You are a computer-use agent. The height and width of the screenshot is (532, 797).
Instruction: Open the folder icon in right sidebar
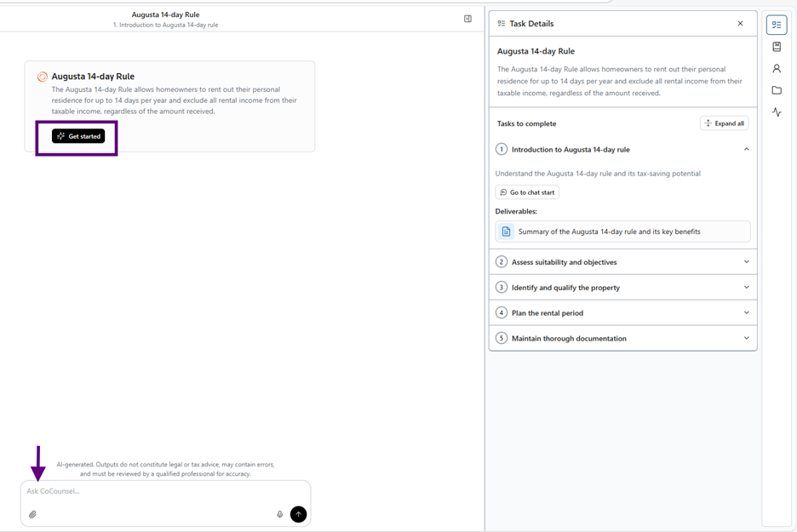(777, 90)
